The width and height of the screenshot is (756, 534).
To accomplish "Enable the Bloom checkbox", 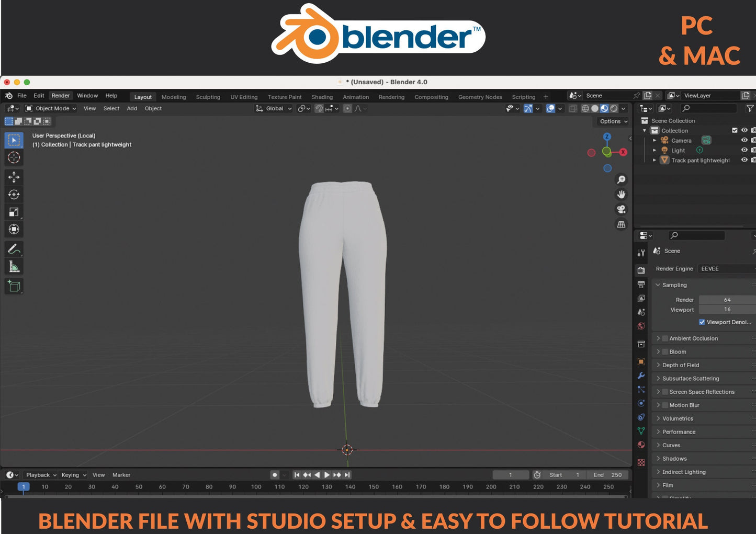I will tap(665, 352).
